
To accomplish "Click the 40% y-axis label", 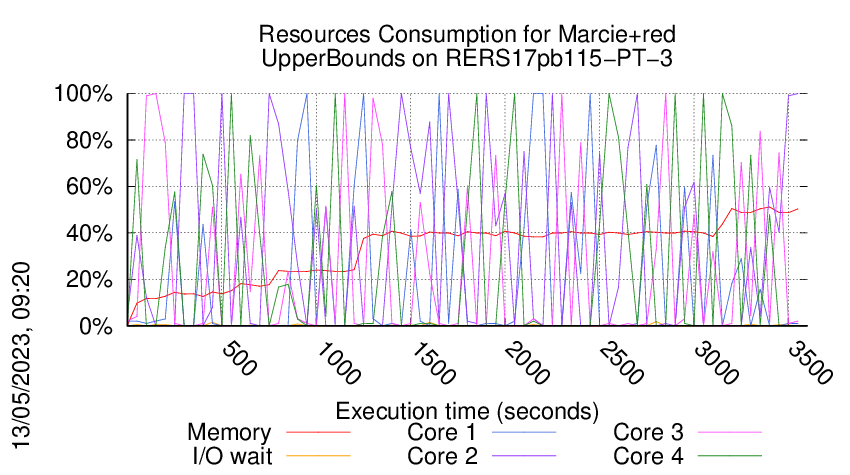I will (89, 234).
